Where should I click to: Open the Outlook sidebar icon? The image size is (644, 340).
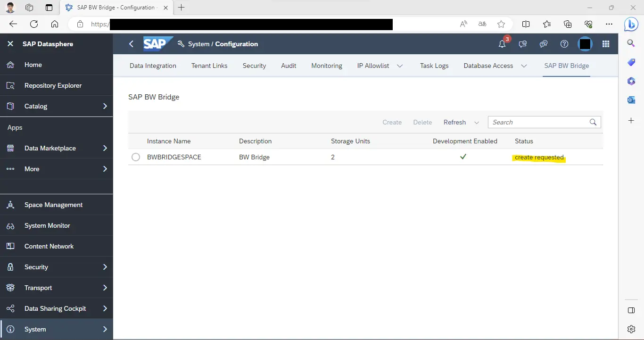point(631,100)
